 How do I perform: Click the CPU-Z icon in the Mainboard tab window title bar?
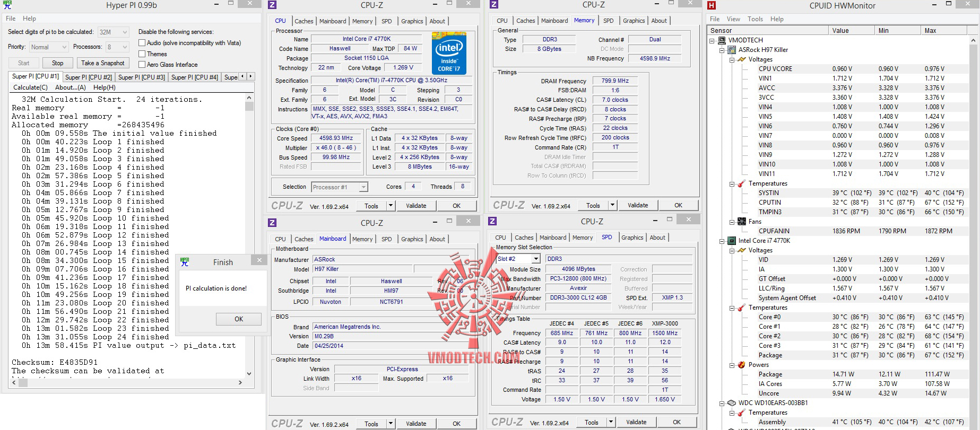(x=272, y=223)
